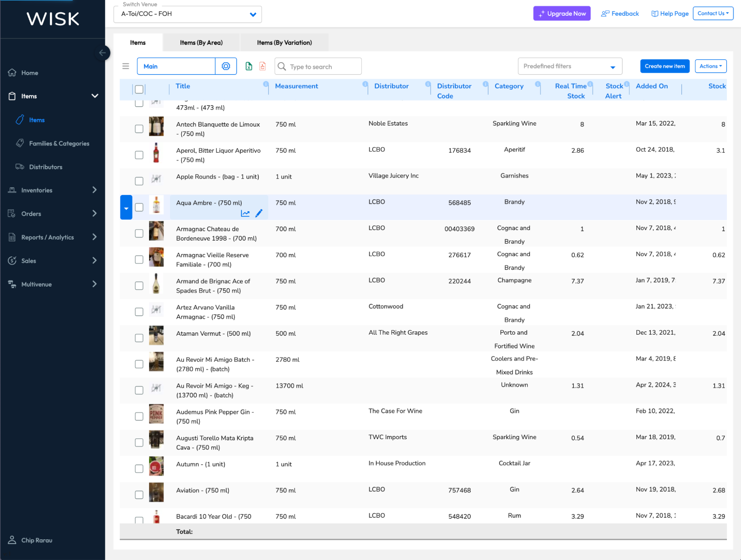This screenshot has width=741, height=560.
Task: Click inside the Type to search field
Action: (x=318, y=66)
